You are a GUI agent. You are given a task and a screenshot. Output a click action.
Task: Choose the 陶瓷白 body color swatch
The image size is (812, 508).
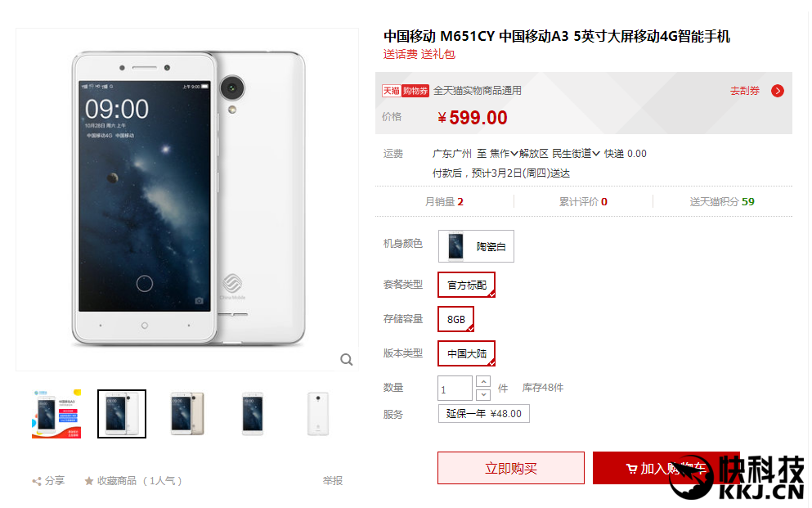pos(476,246)
